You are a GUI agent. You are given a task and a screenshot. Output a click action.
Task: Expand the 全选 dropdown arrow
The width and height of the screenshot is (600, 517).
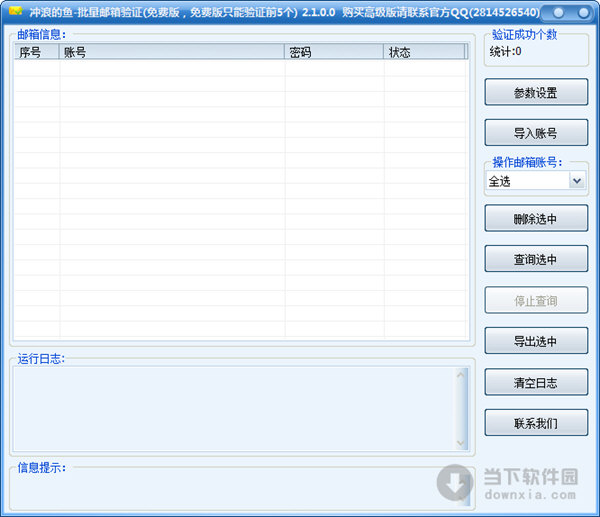click(577, 181)
